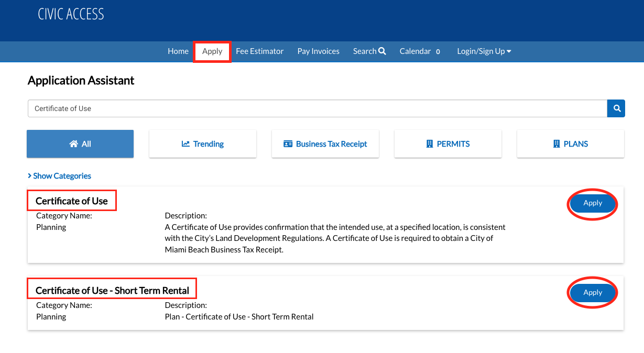Image resolution: width=644 pixels, height=353 pixels.
Task: Click the building icon in PERMITS filter
Action: pos(430,144)
